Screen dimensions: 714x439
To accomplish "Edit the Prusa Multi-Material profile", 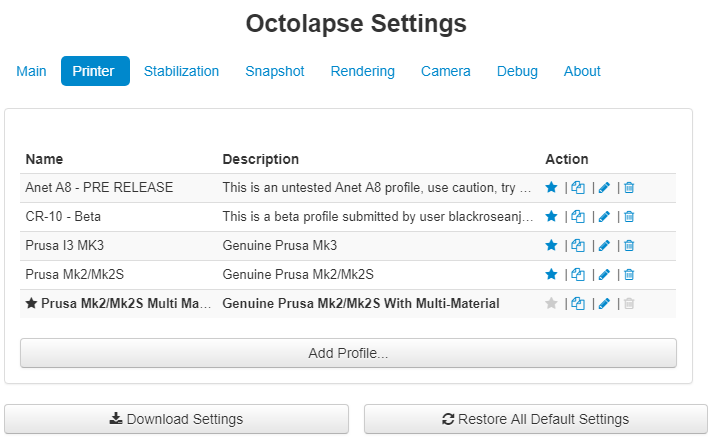I will [604, 303].
